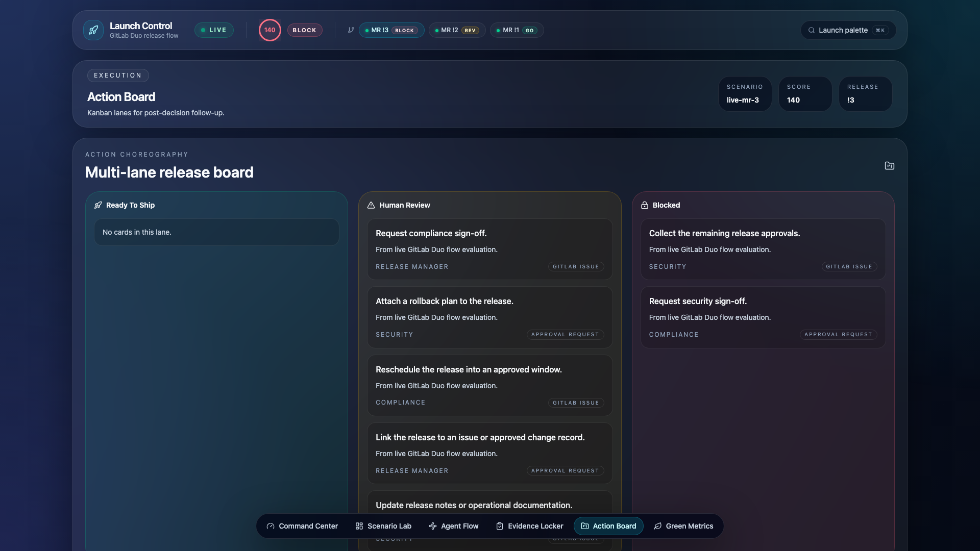Click the Launch Control rocket logo icon
Screen dimensions: 980x551
coord(93,30)
